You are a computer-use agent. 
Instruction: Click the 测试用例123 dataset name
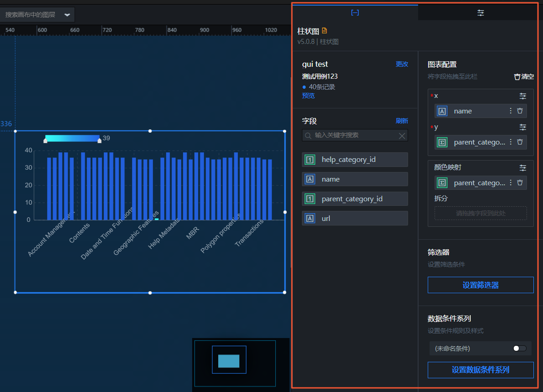coord(320,76)
